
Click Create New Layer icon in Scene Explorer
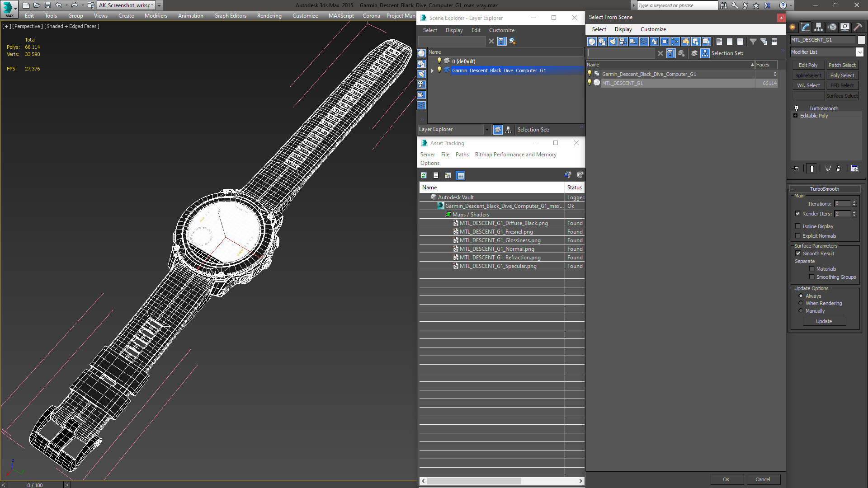tap(512, 41)
